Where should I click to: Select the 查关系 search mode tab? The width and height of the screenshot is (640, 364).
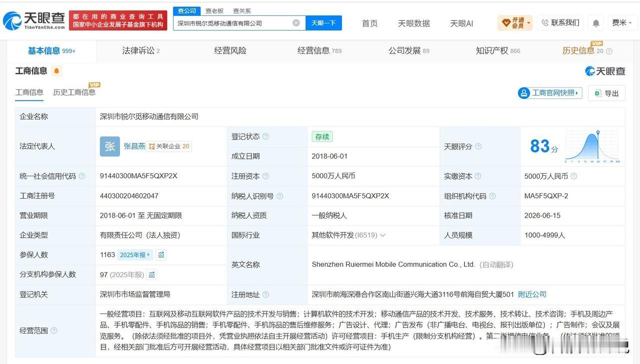click(242, 10)
